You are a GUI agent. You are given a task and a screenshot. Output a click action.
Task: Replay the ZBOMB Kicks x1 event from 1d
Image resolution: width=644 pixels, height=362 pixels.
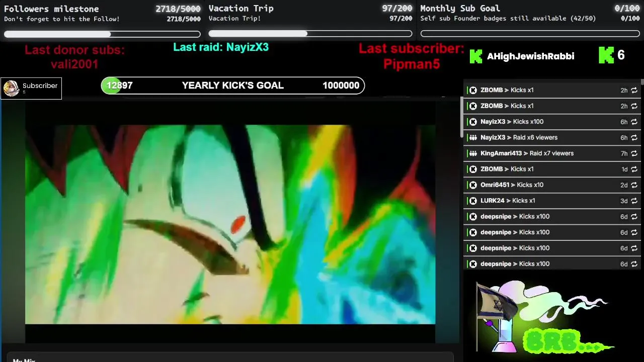pos(634,169)
